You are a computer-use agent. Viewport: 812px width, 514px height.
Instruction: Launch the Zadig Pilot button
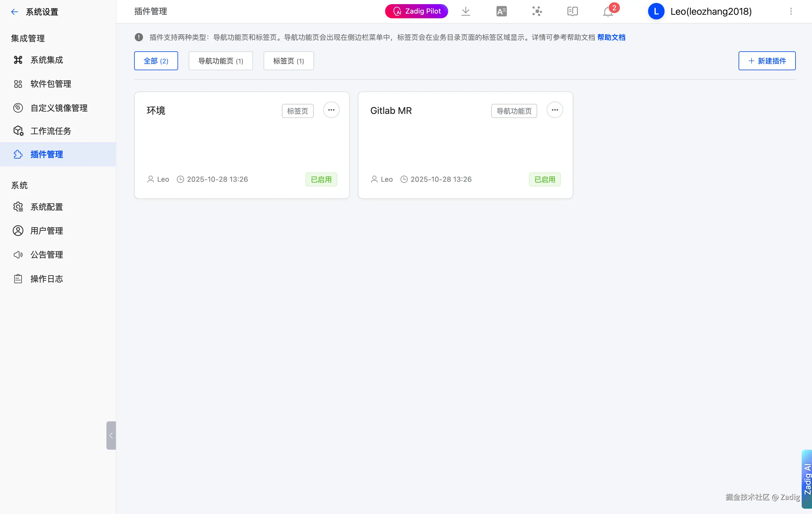pos(416,11)
